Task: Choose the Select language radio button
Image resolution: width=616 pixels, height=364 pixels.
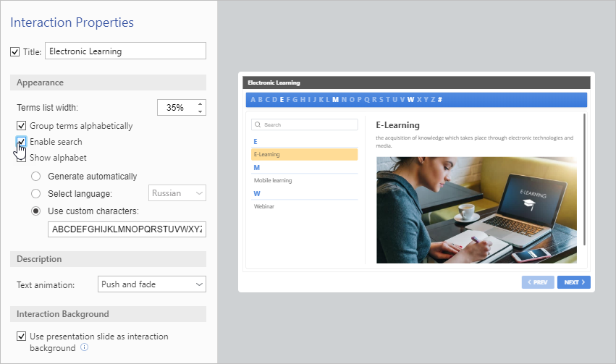Action: tap(35, 194)
